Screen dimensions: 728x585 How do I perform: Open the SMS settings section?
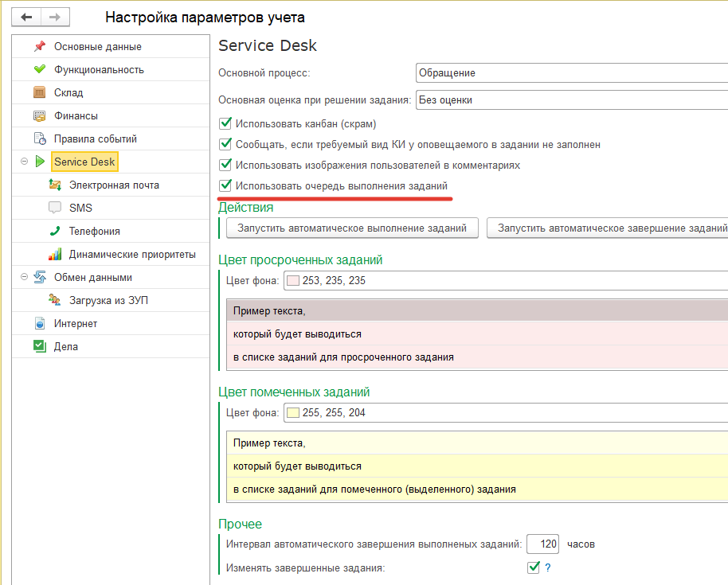coord(80,209)
